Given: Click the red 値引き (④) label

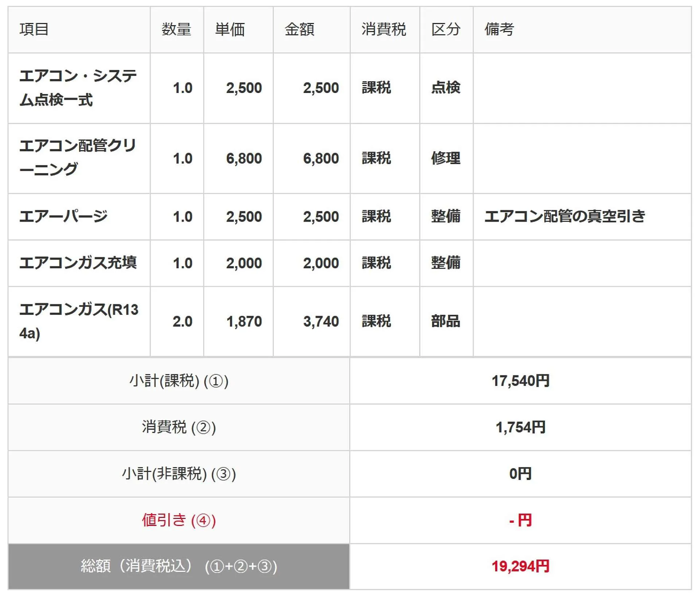Looking at the screenshot, I should (179, 520).
